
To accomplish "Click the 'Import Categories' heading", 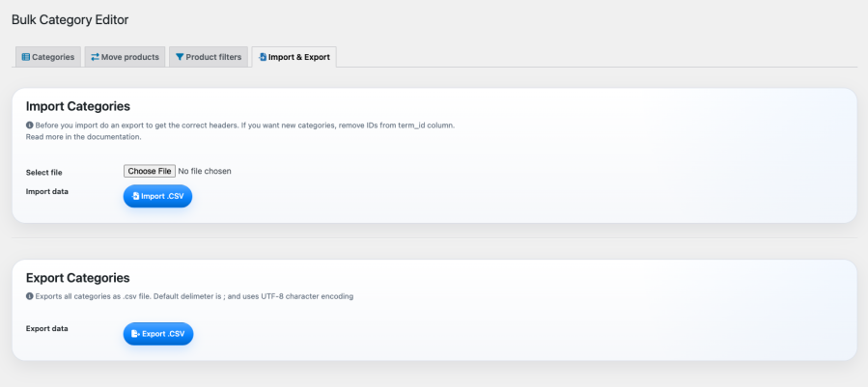I will (78, 106).
